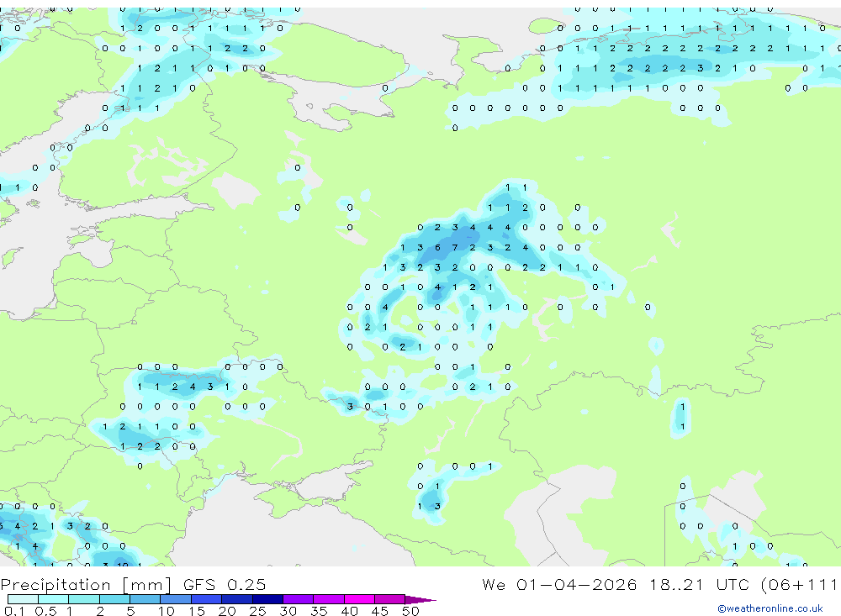This screenshot has height=616, width=841.
Task: Select the 2 to 5 mm legend swatch
Action: pos(114,599)
